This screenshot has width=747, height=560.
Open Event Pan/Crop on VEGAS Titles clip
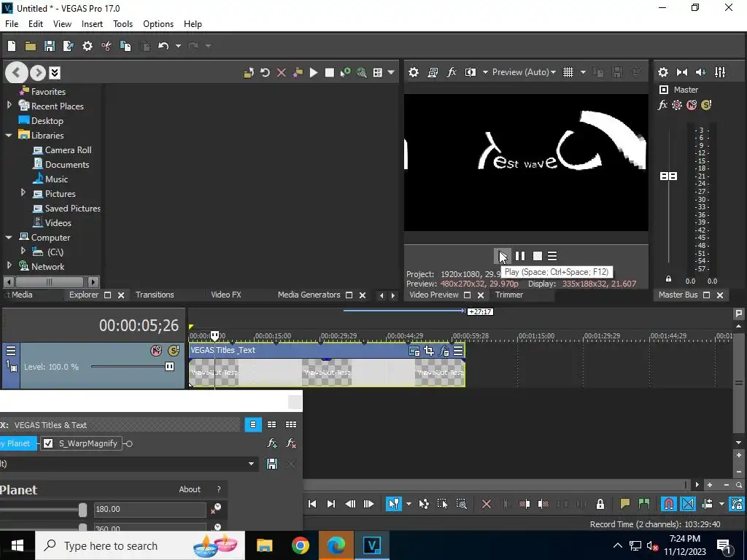tap(429, 351)
